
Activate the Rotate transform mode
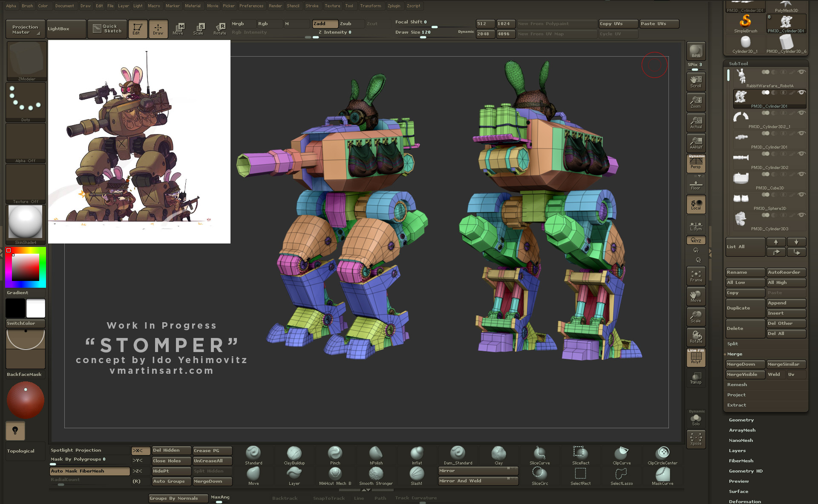click(x=219, y=29)
